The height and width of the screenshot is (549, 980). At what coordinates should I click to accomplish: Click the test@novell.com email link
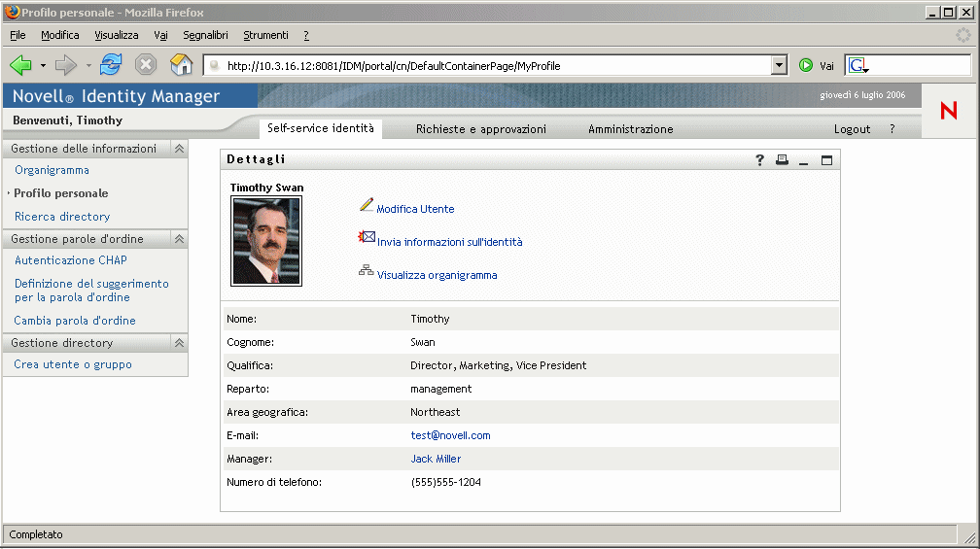point(450,435)
